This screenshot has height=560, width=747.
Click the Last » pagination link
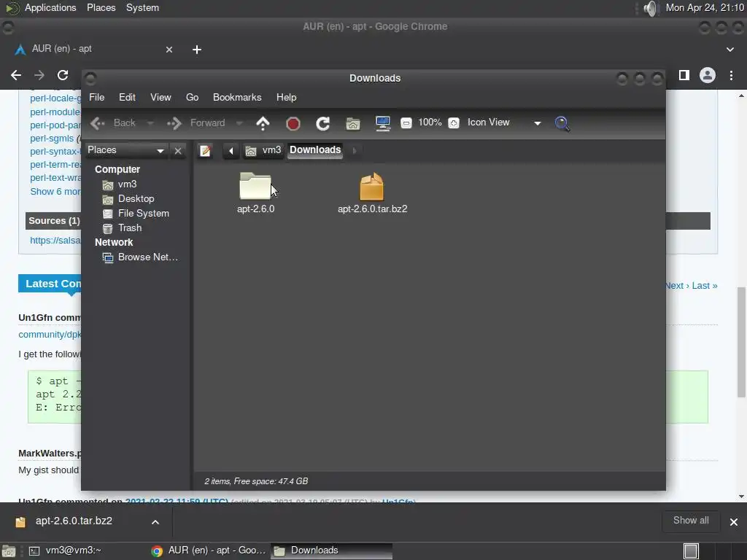tap(705, 286)
